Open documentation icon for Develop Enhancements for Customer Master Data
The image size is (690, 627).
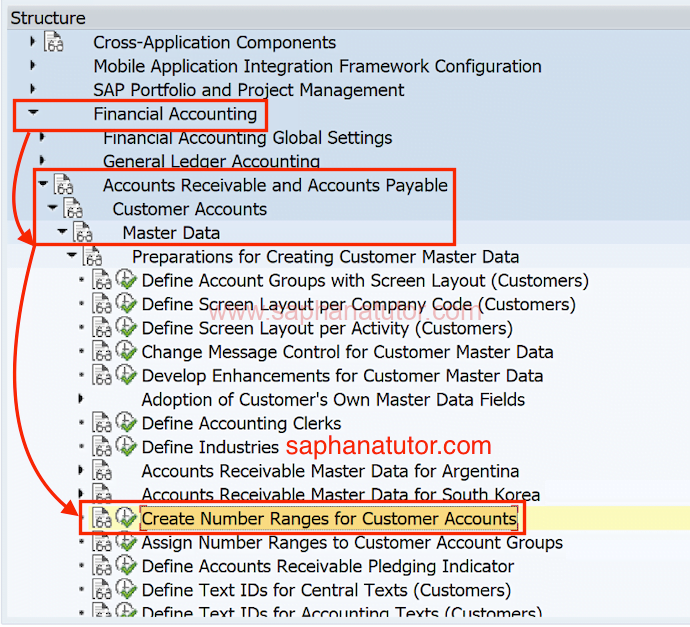(102, 374)
